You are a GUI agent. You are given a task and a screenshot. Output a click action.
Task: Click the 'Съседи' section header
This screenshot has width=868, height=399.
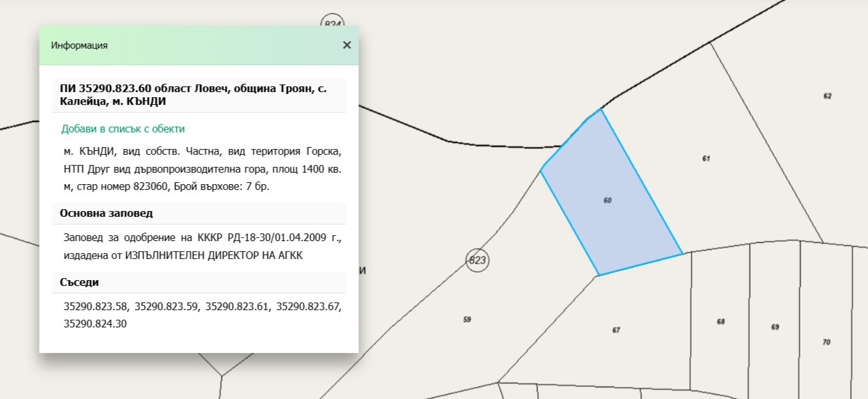coord(80,282)
